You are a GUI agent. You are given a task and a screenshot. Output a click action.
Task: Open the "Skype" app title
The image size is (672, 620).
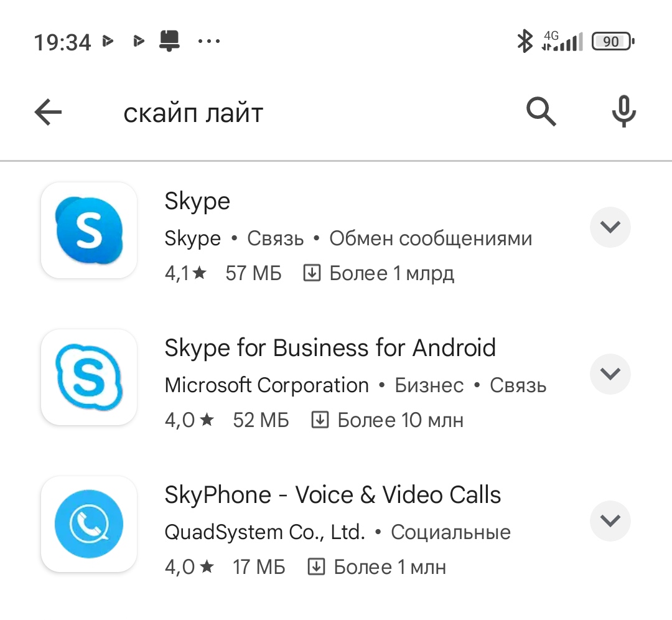pos(197,201)
